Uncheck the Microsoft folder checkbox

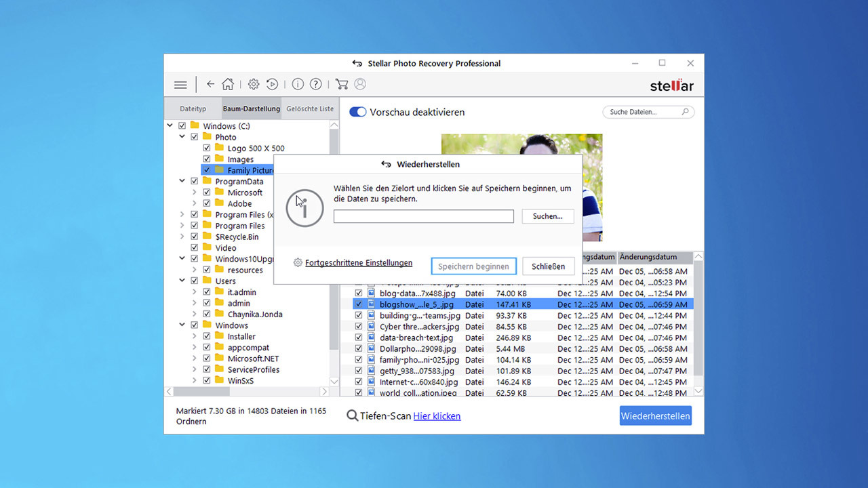[207, 192]
